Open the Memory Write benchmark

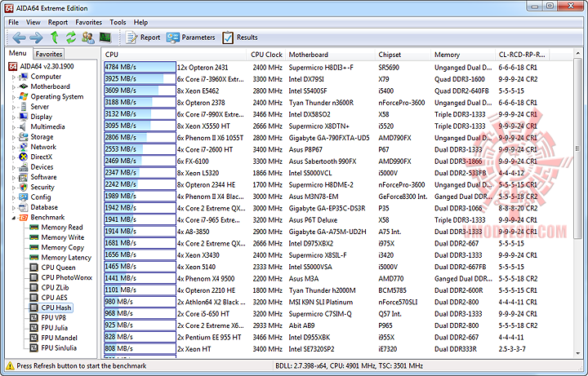coord(63,237)
